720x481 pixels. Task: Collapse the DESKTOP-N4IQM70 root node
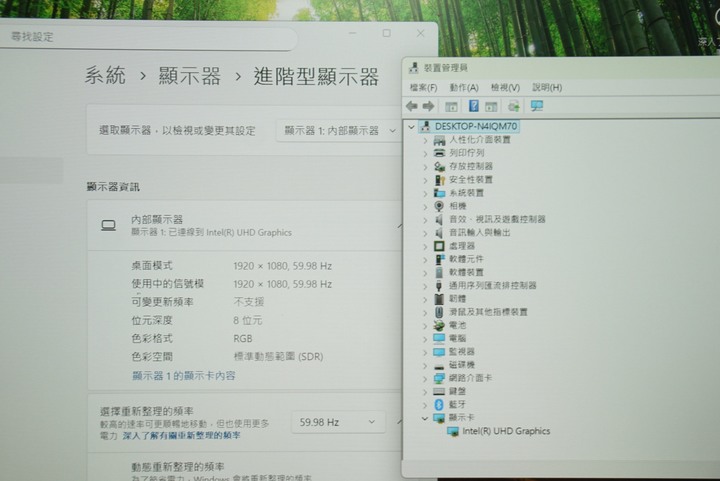pyautogui.click(x=411, y=127)
